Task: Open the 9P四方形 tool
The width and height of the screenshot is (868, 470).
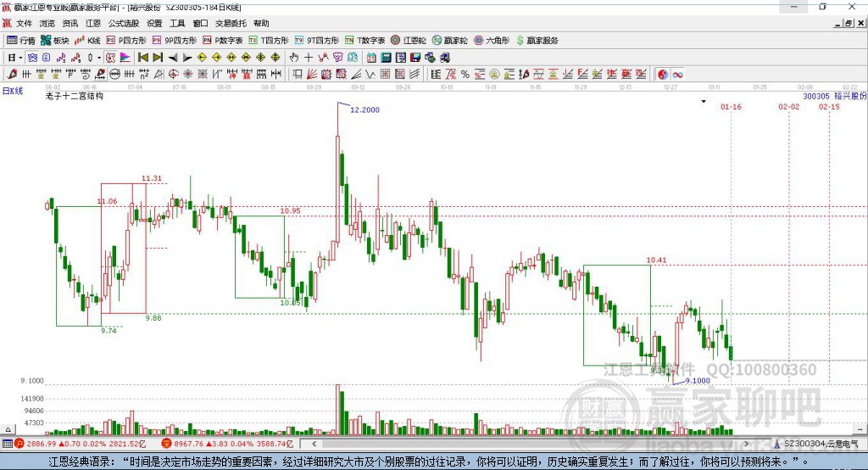Action: pyautogui.click(x=175, y=41)
